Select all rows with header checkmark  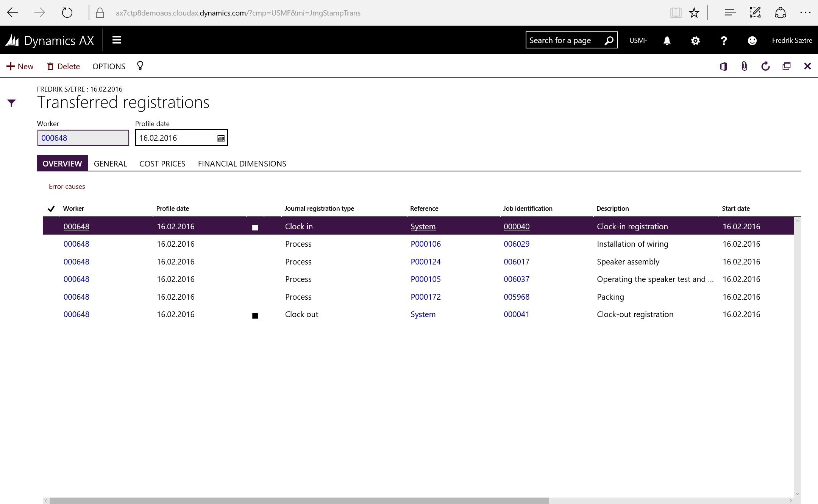[x=51, y=208]
